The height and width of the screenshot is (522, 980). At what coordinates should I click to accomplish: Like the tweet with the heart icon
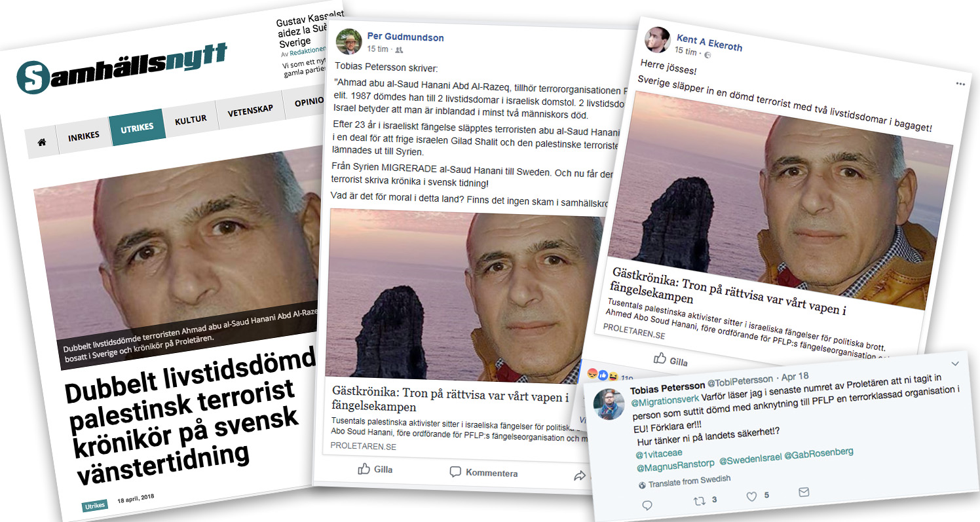[751, 496]
